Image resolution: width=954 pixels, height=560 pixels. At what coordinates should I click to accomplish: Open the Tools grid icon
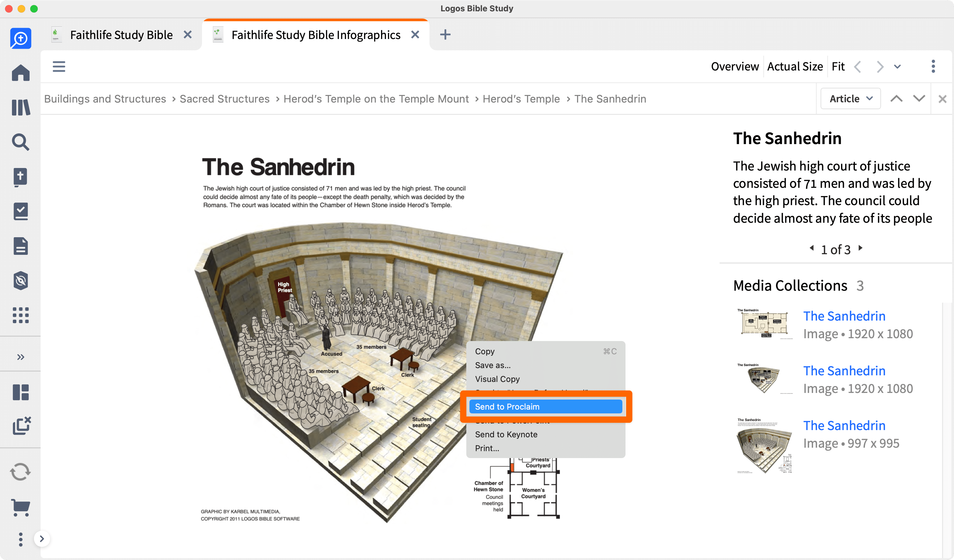click(20, 315)
